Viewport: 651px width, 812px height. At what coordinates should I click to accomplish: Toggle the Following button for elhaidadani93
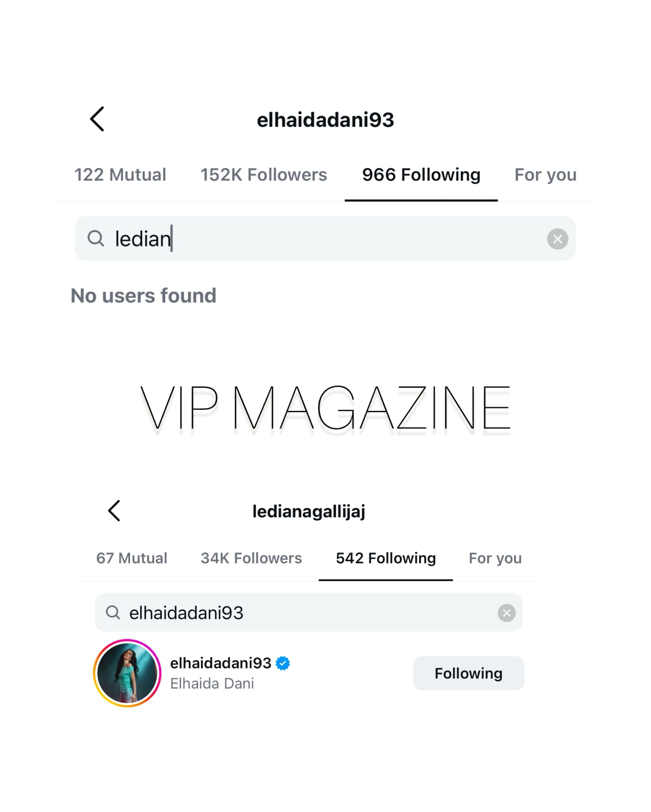click(468, 673)
